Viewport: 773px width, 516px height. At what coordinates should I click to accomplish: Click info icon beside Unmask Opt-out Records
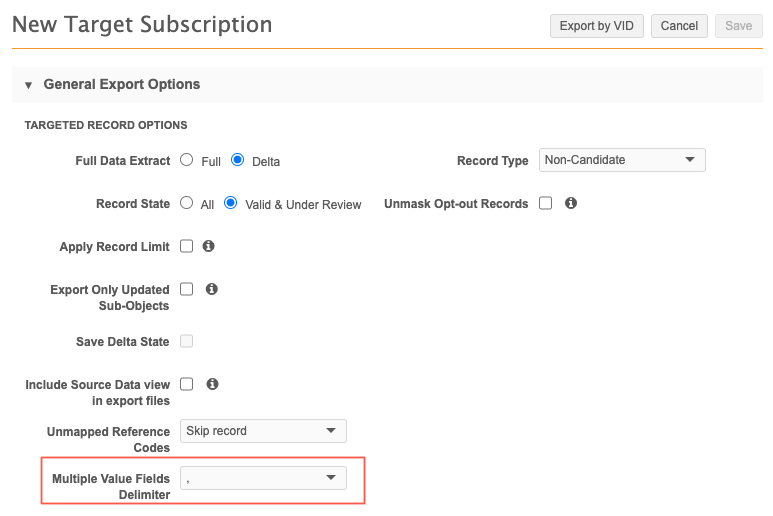[x=571, y=203]
